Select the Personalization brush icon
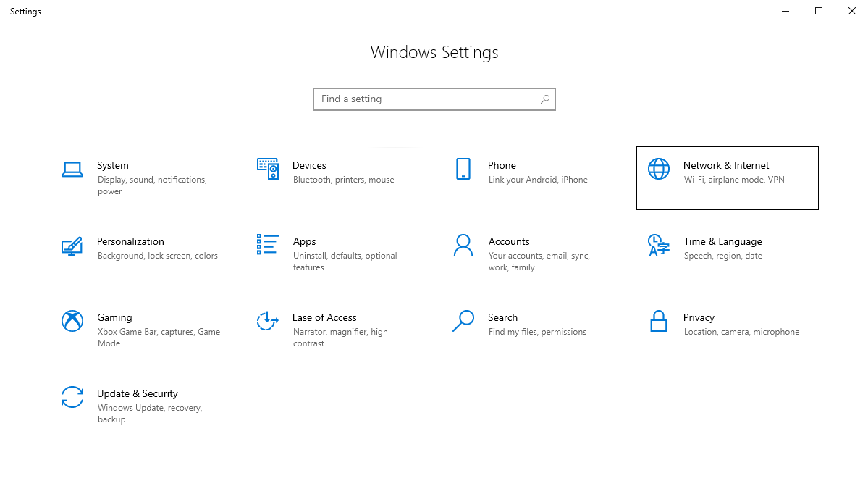Image resolution: width=868 pixels, height=497 pixels. coord(72,246)
